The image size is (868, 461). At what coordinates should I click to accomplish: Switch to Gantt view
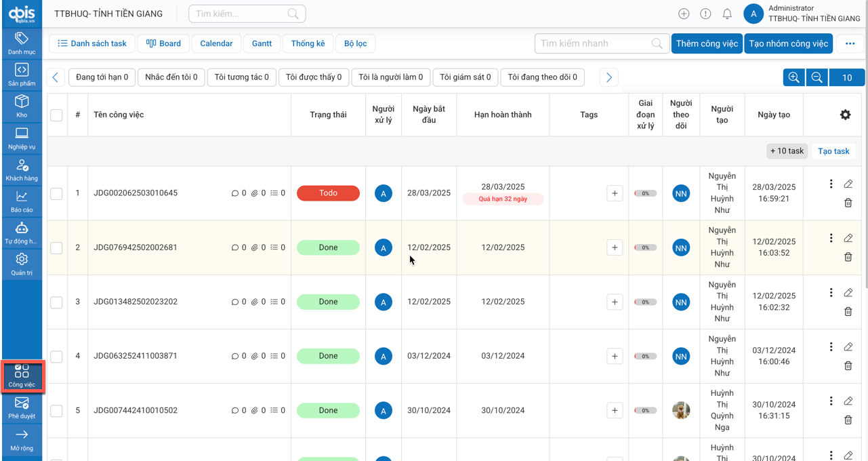[x=262, y=43]
